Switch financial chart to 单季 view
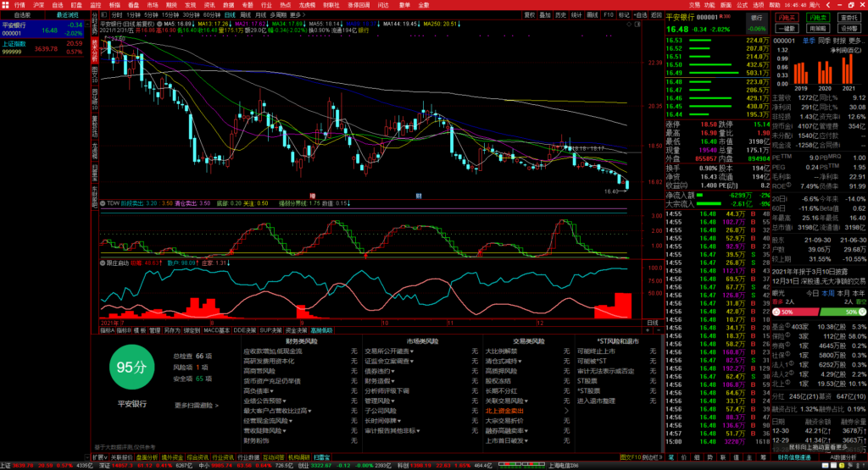 [x=809, y=40]
